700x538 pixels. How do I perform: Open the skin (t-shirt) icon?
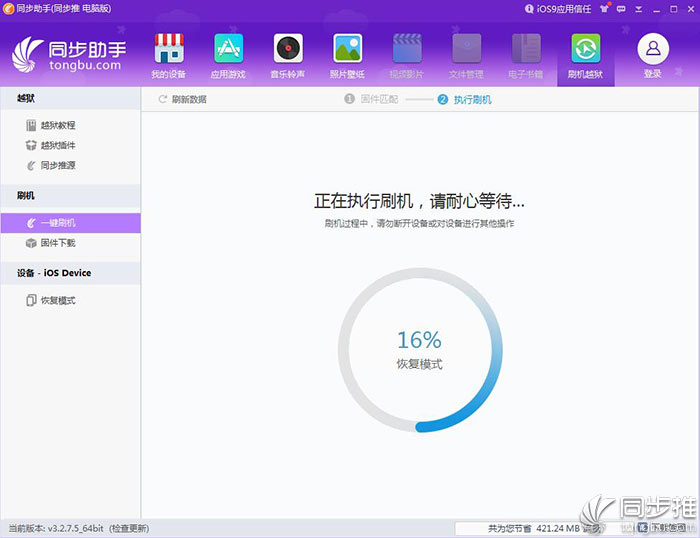pyautogui.click(x=604, y=8)
